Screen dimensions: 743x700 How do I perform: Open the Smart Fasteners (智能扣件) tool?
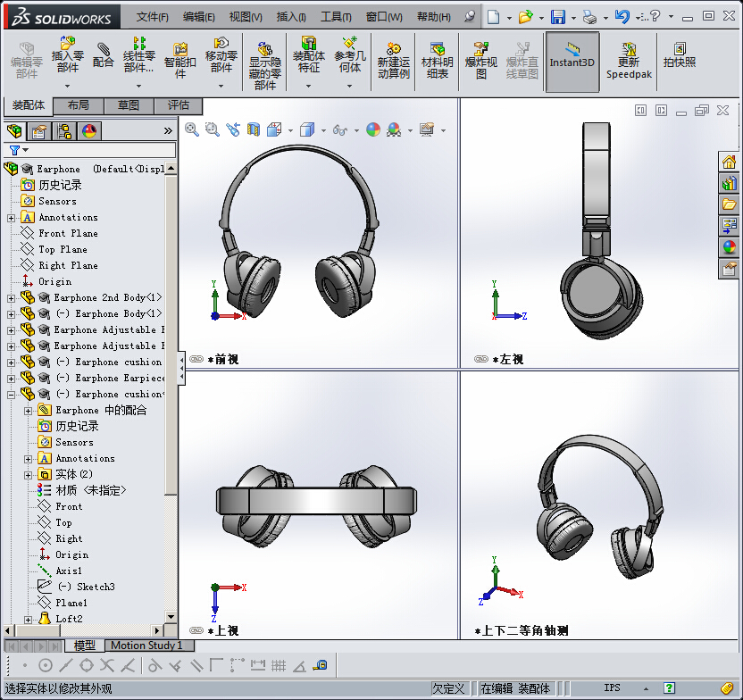click(x=179, y=57)
